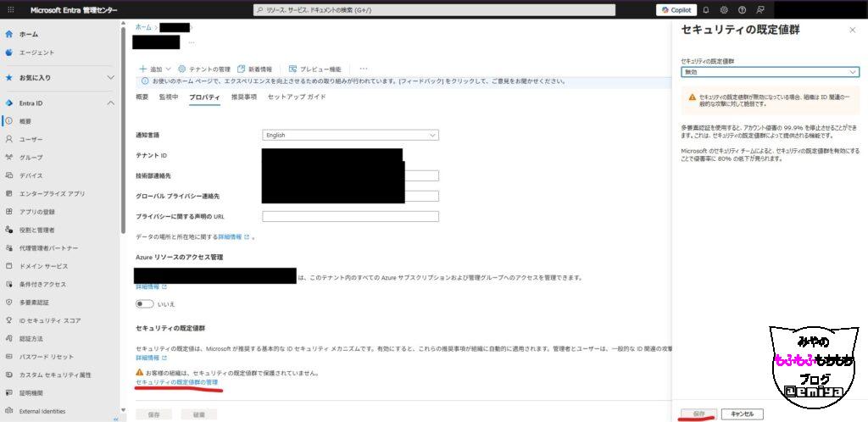Click テナントの管理 toolbar button
Viewport: 868px width, 422px height.
click(x=203, y=69)
